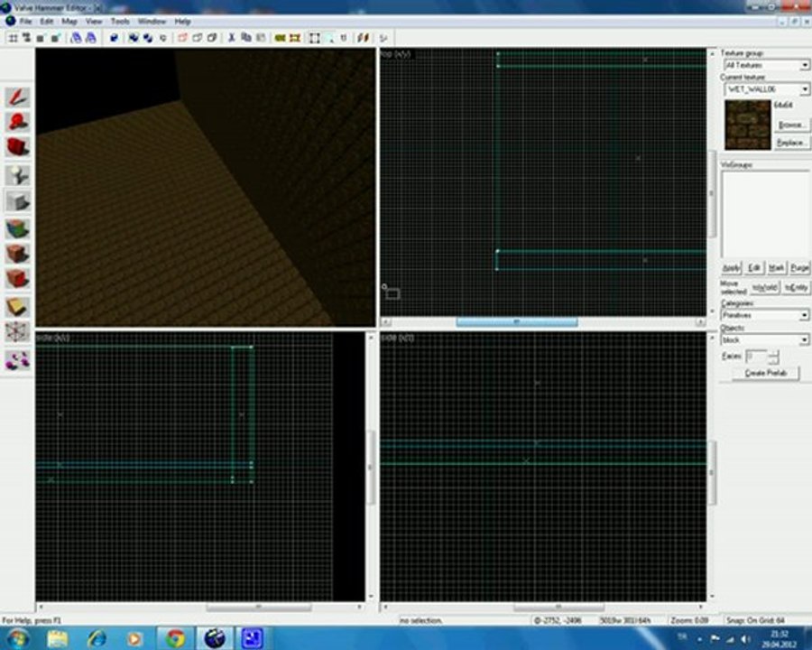Click the scissors Cut icon in toolbar
Viewport: 812px width, 650px height.
pyautogui.click(x=232, y=38)
